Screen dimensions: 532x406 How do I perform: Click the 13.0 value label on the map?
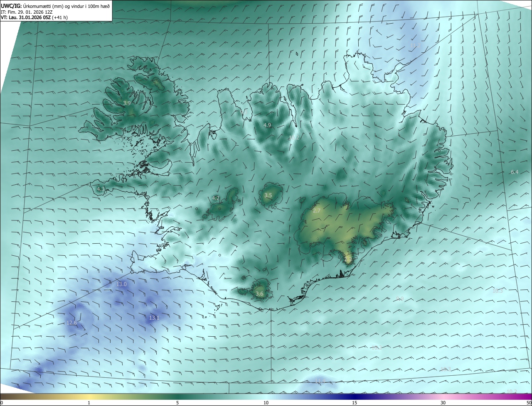click(x=121, y=284)
